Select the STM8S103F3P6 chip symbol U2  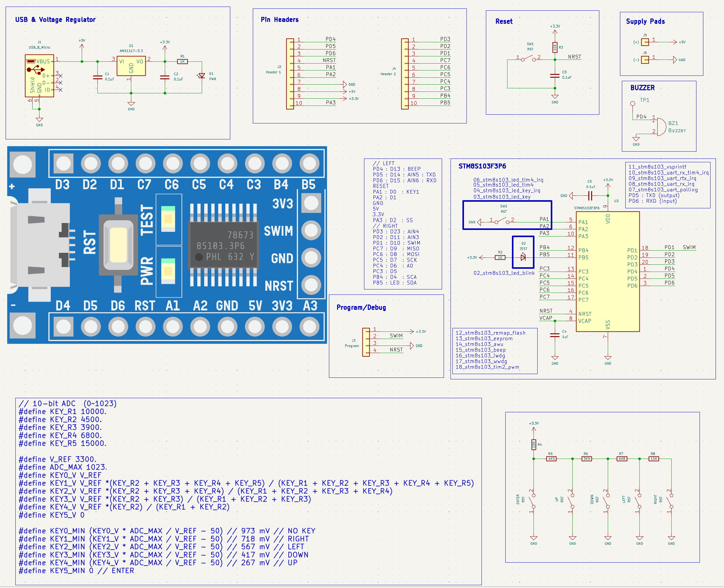[607, 271]
